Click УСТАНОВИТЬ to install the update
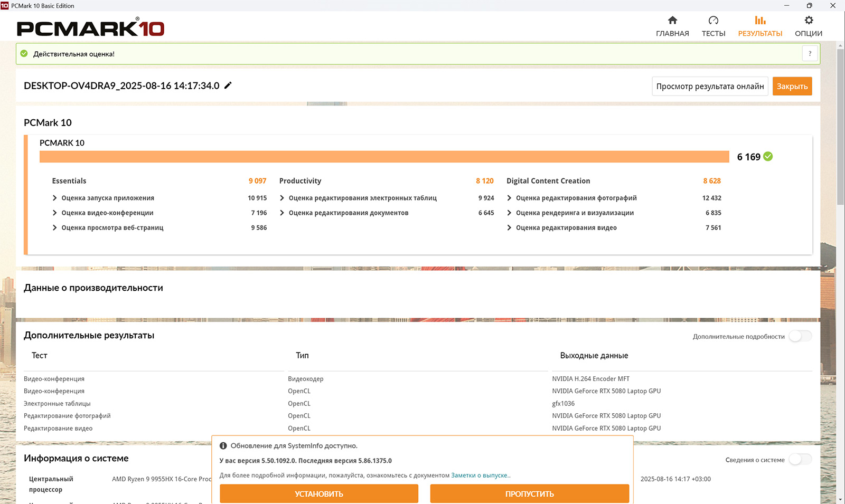This screenshot has width=845, height=504. tap(319, 494)
